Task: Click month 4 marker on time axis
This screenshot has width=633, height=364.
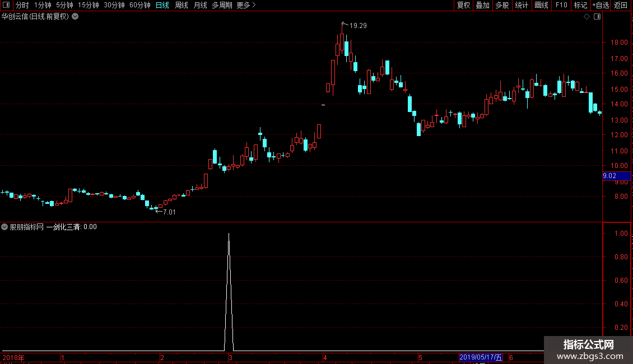Action: (325, 357)
